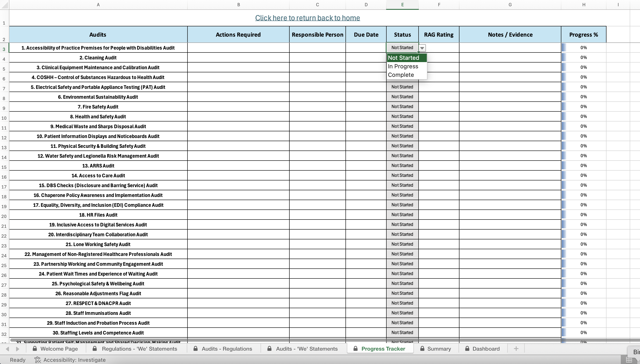The image size is (640, 364).
Task: Click the progress bar for Cleaning Audit
Action: [x=564, y=57]
